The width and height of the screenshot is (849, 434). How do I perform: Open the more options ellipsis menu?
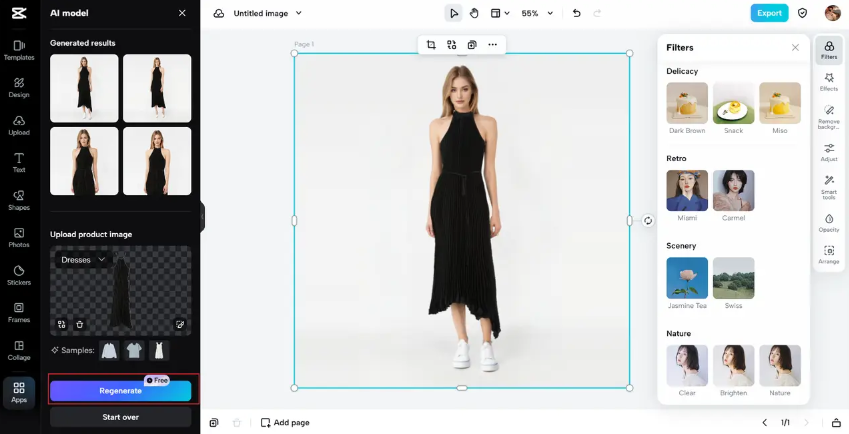tap(492, 45)
